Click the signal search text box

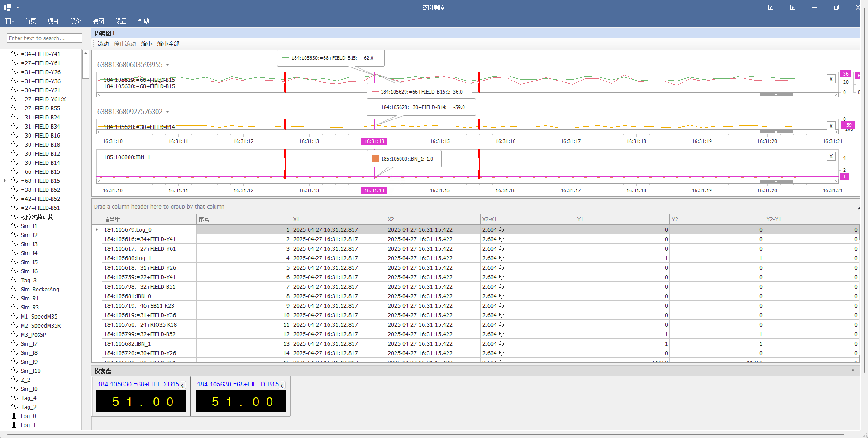click(44, 38)
